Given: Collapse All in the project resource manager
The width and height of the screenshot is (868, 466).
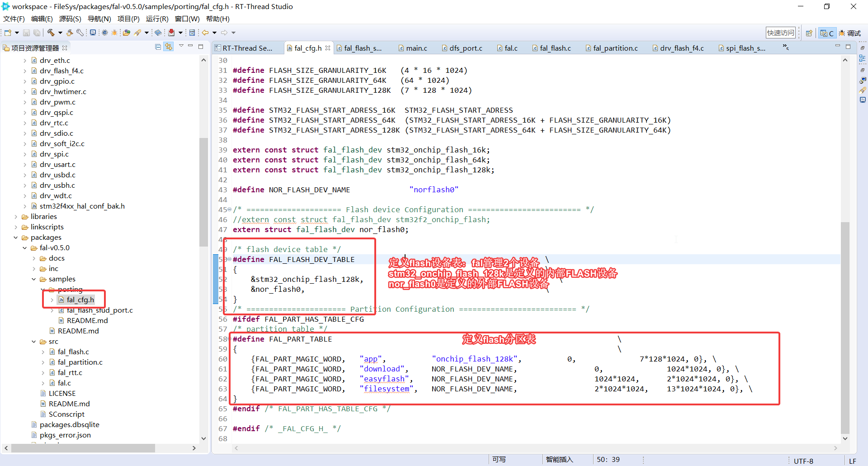Looking at the screenshot, I should pyautogui.click(x=158, y=47).
